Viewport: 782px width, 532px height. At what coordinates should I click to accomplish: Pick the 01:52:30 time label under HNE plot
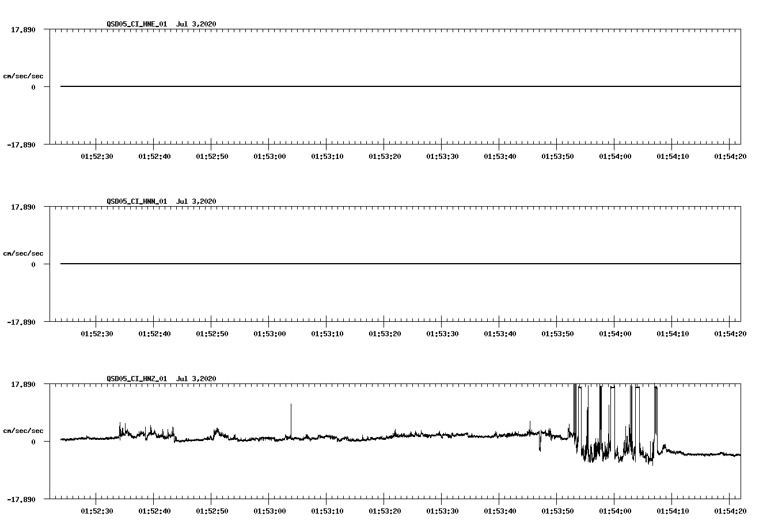point(97,156)
